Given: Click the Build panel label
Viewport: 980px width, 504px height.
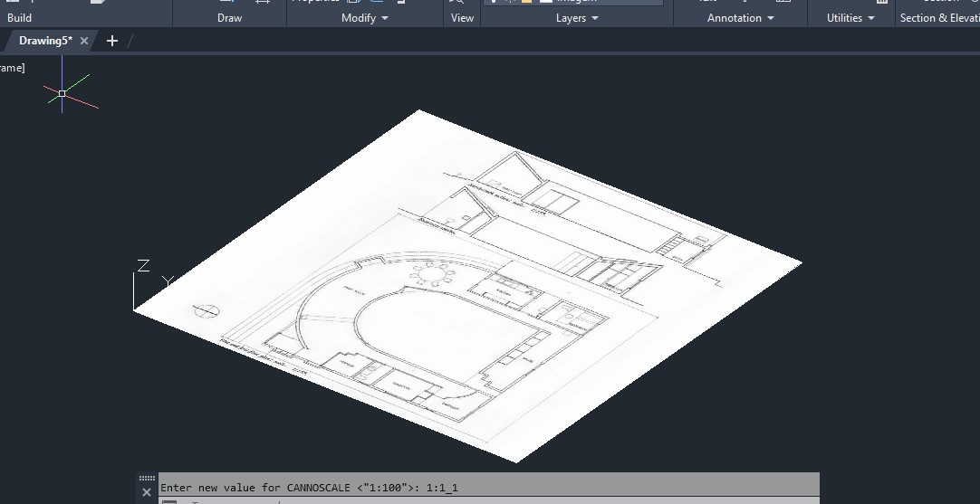Looking at the screenshot, I should point(19,18).
